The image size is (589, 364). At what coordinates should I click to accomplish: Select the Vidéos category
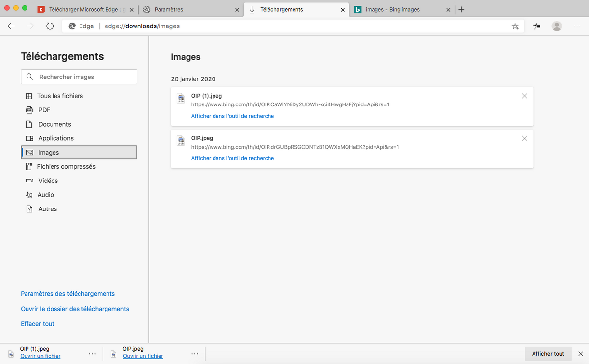(x=79, y=181)
